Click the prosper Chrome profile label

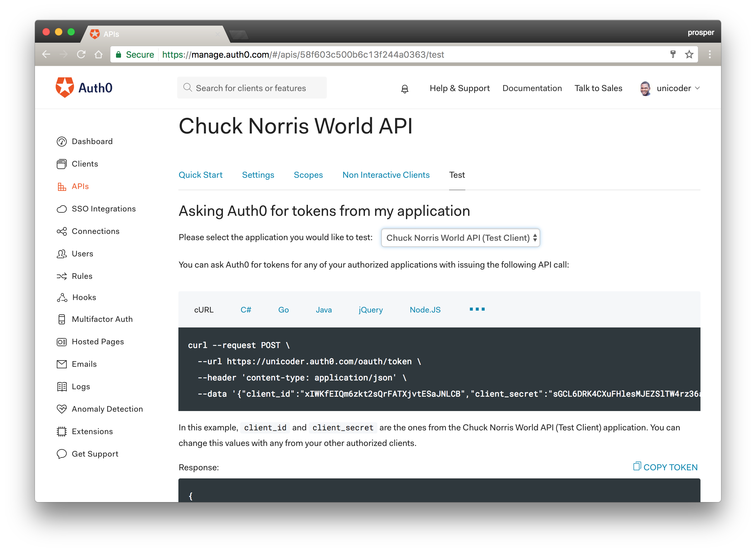700,33
